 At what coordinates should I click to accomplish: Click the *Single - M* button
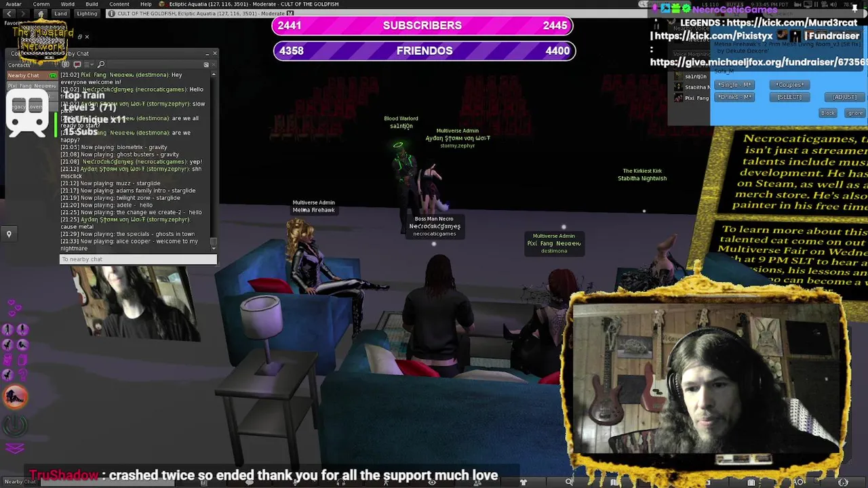735,85
